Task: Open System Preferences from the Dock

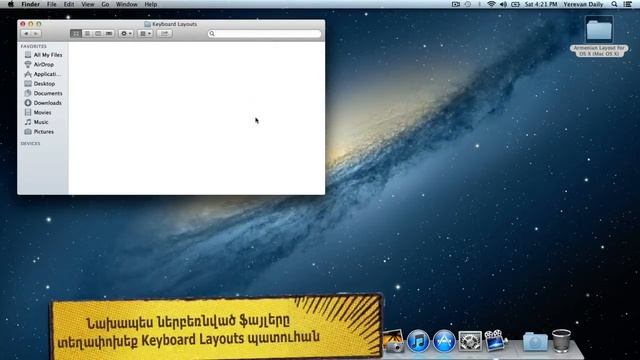Action: click(470, 341)
